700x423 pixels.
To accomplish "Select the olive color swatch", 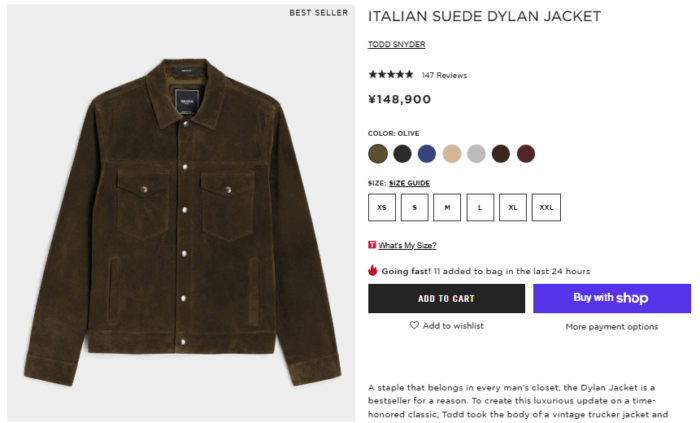I will pyautogui.click(x=377, y=153).
